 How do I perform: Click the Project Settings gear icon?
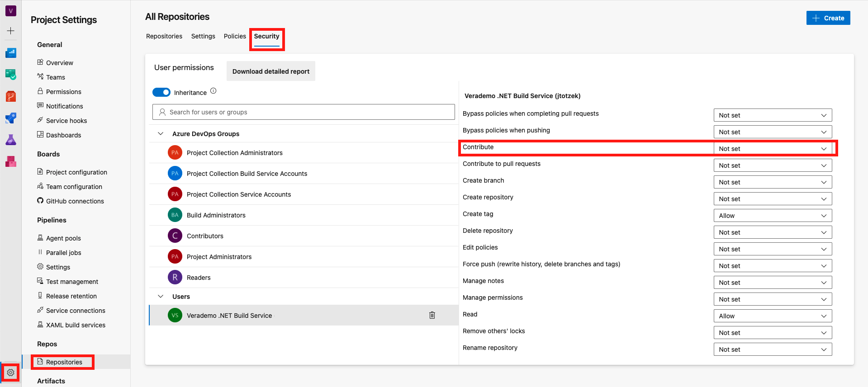coord(11,373)
